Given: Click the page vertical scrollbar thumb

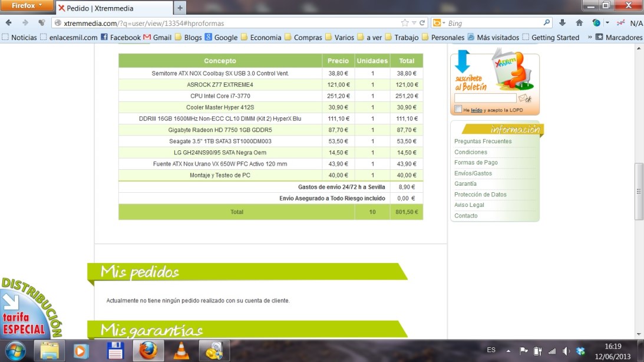Looking at the screenshot, I should coord(639,192).
